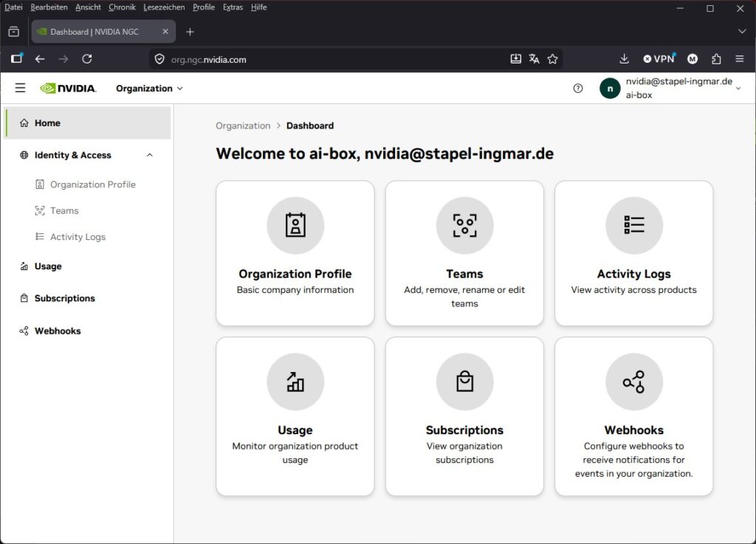Viewport: 756px width, 544px height.
Task: Click the Subscriptions card title
Action: [464, 430]
